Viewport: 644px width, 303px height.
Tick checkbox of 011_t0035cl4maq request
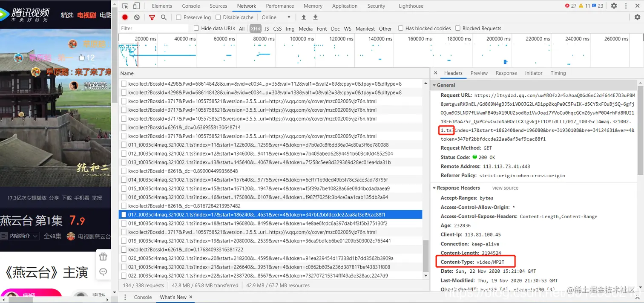pos(124,145)
